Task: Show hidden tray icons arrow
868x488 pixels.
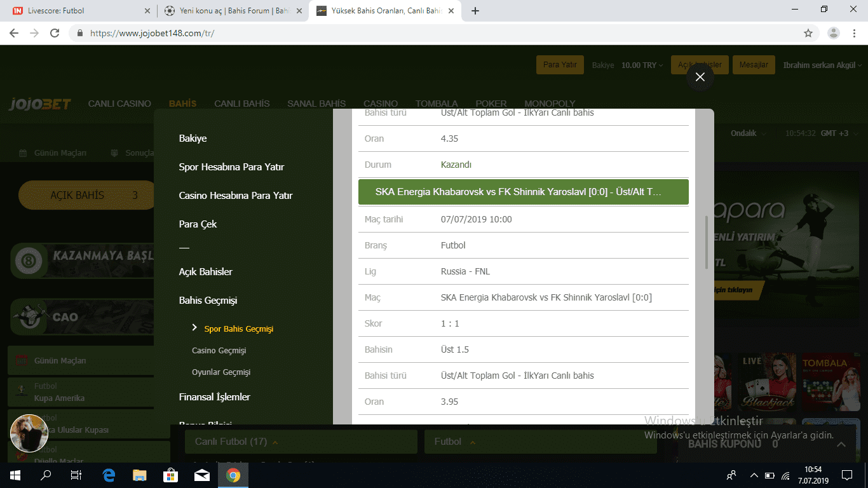Action: coord(754,475)
